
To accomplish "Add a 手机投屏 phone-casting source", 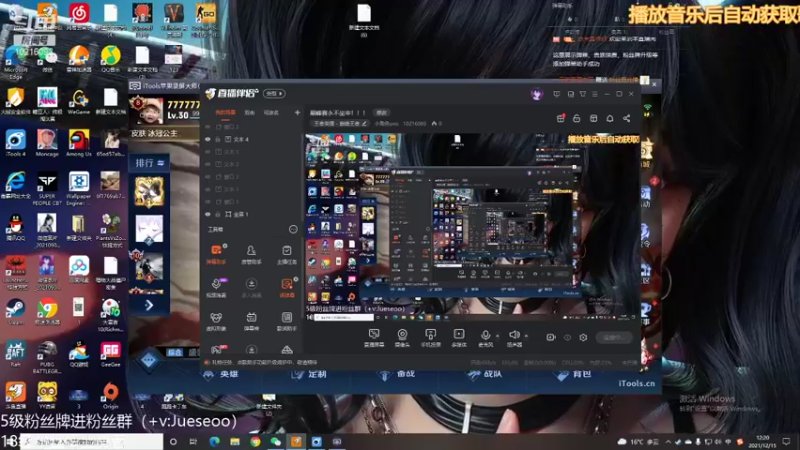I will [431, 337].
